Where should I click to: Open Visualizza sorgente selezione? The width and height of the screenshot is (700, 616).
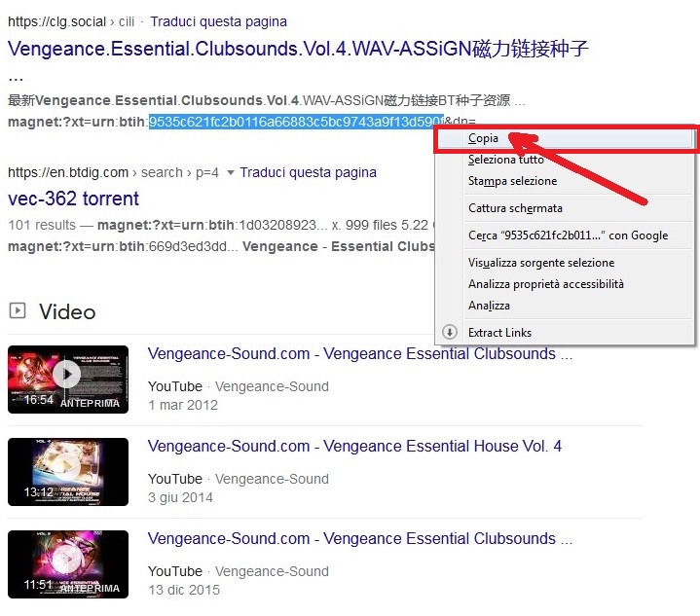[x=565, y=263]
